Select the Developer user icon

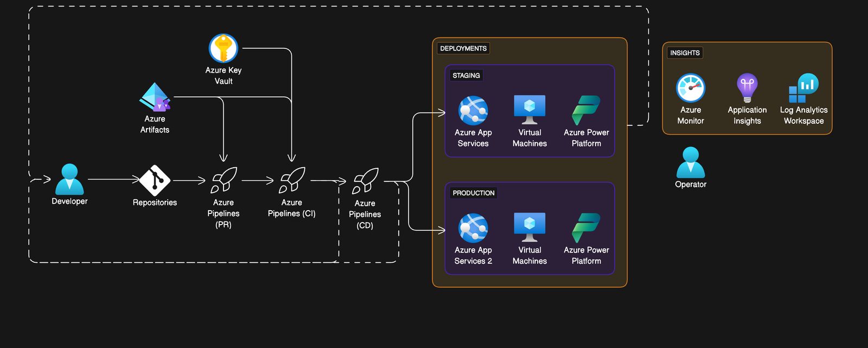[x=69, y=179]
